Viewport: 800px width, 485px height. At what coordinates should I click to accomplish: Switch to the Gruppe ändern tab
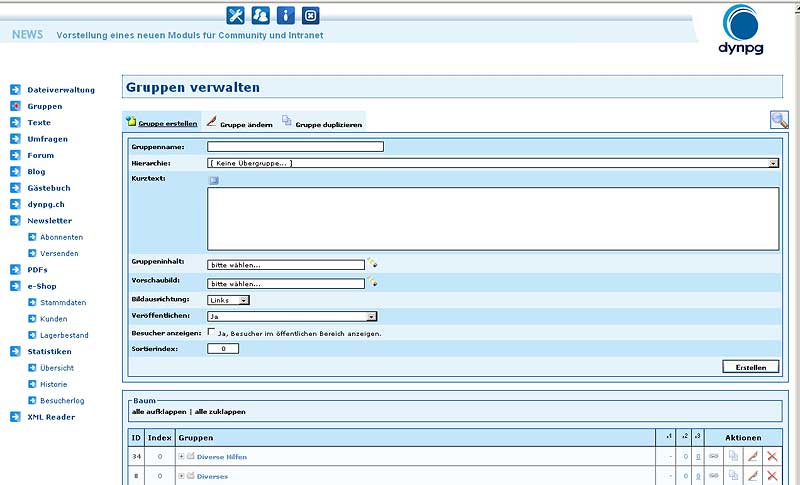(x=240, y=124)
